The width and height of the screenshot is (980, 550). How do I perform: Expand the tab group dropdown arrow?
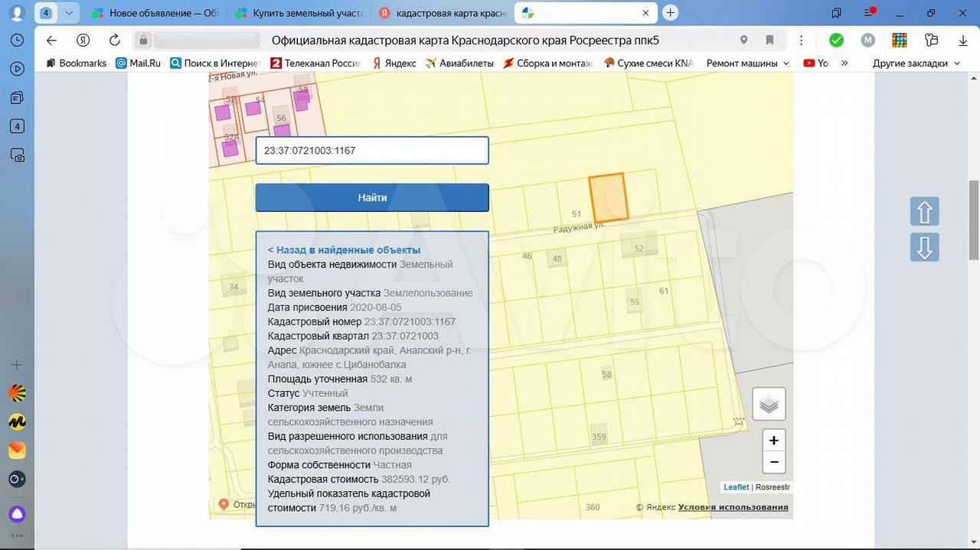click(69, 13)
